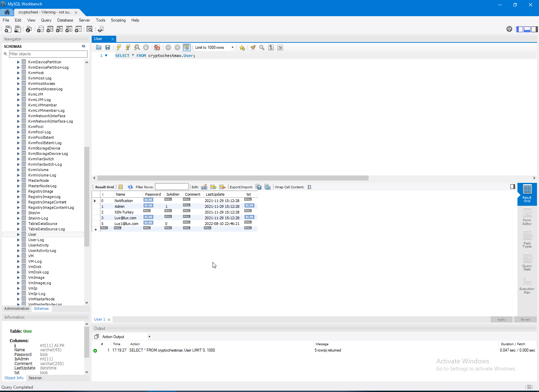
Task: Delete selected rows from the result grid
Action: [x=222, y=187]
